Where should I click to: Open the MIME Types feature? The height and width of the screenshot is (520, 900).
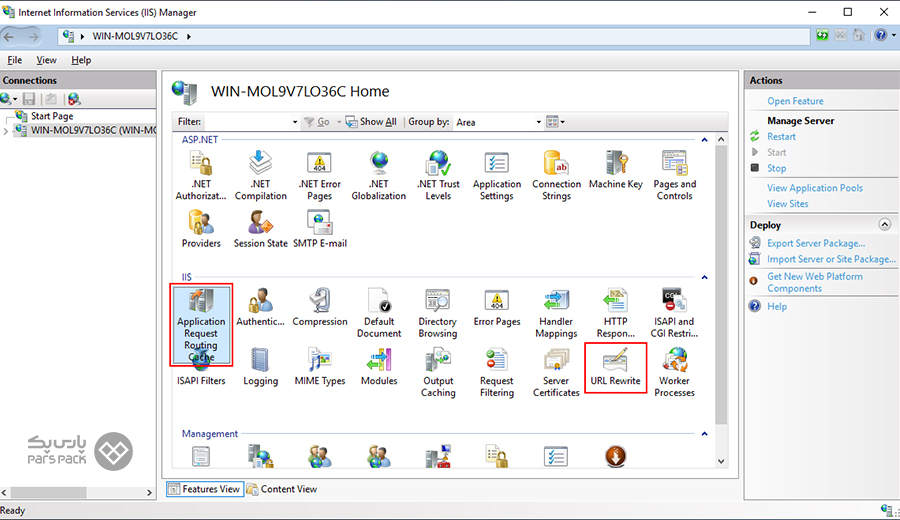pyautogui.click(x=320, y=367)
